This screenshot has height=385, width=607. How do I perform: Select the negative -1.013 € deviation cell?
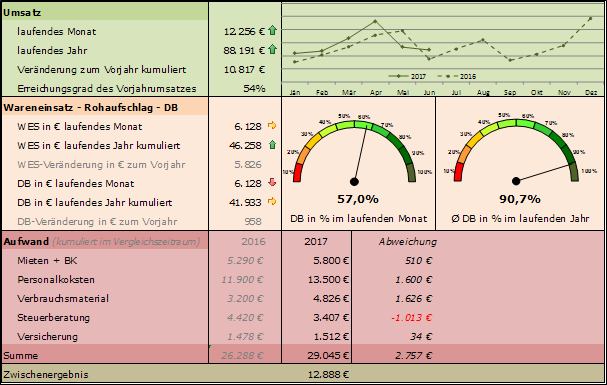(411, 318)
